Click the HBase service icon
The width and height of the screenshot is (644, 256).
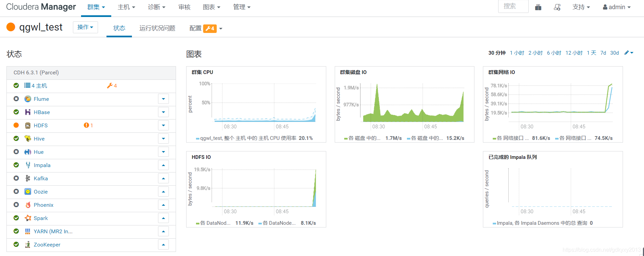[28, 112]
